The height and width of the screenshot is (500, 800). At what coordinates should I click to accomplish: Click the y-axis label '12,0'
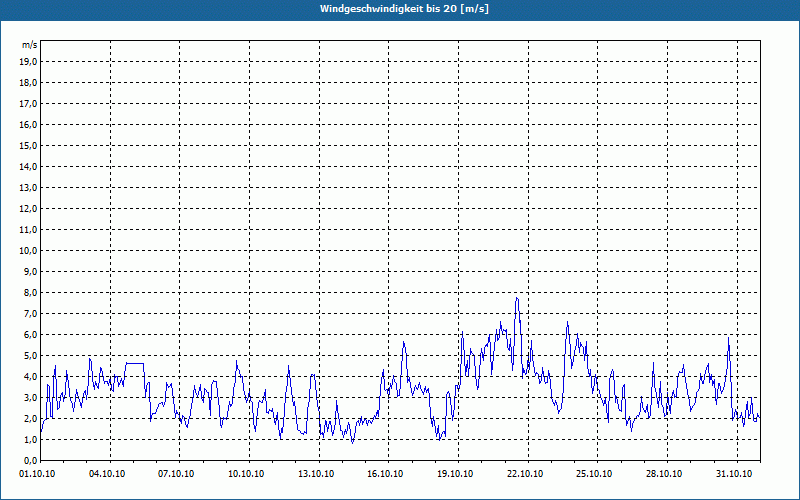tap(29, 209)
